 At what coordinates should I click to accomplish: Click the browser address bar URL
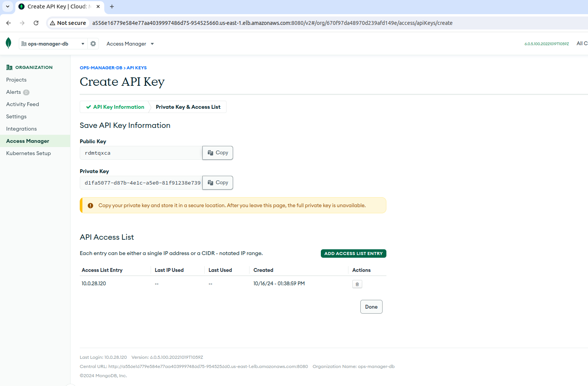pos(272,23)
